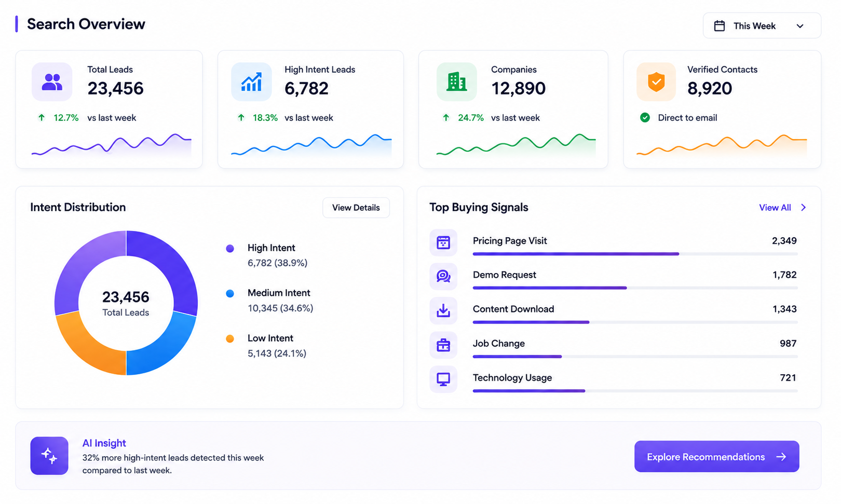Screen dimensions: 841x504
Task: Click the Technology Usage monitor icon
Action: pos(443,379)
